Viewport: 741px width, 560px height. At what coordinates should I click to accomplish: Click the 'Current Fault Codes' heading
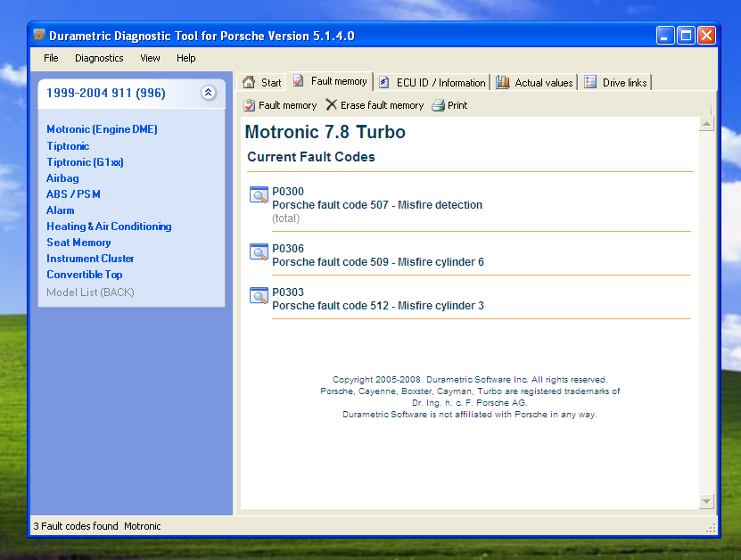pos(311,157)
